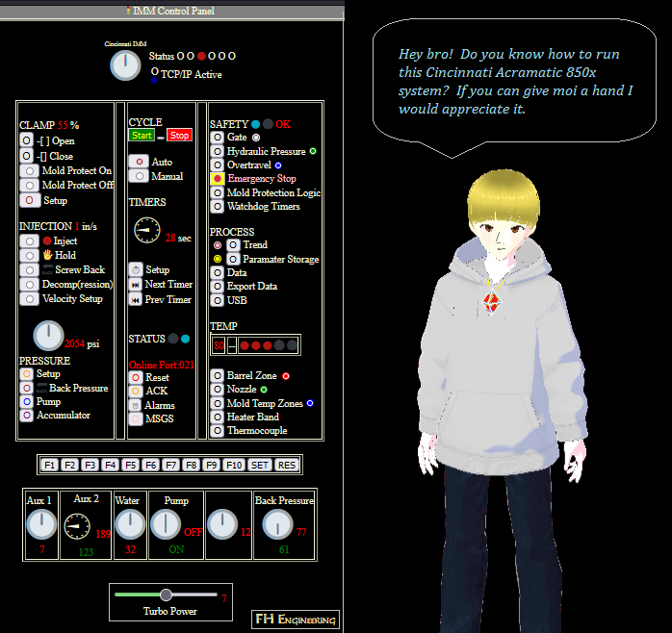Turn the Aux 1 knob
Image resolution: width=672 pixels, height=633 pixels.
point(41,524)
